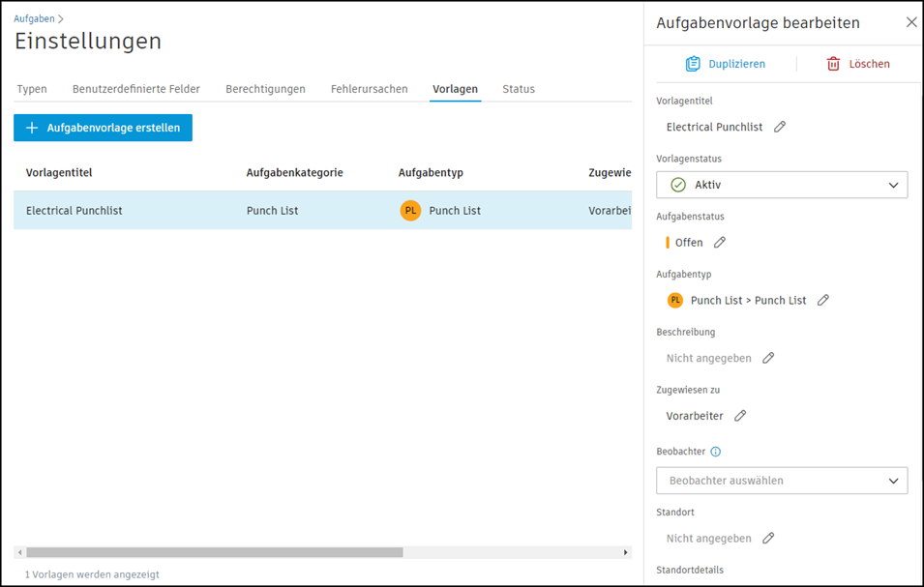Screen dimensions: 924x587
Task: Click the horizontal scrollbar under the table
Action: (215, 553)
